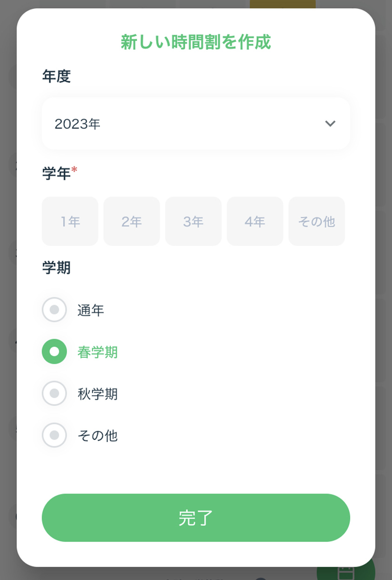Tap the green 完了 button
This screenshot has width=392, height=580.
point(196,518)
